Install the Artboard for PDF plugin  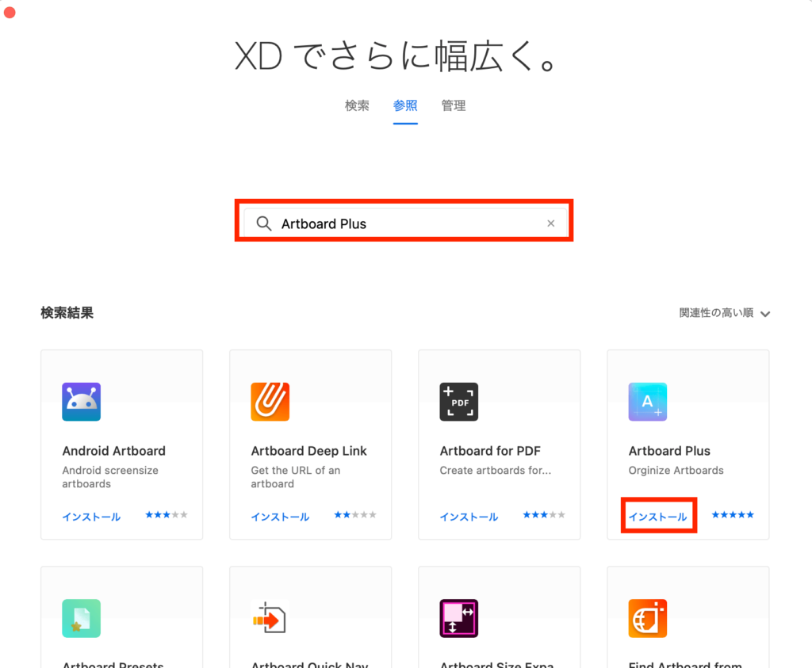pyautogui.click(x=469, y=517)
